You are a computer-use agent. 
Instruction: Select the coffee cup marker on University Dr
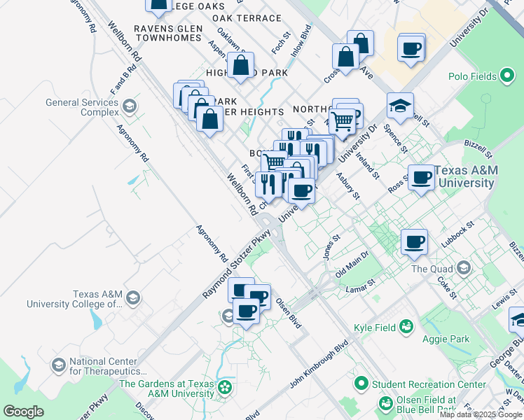pyautogui.click(x=301, y=192)
